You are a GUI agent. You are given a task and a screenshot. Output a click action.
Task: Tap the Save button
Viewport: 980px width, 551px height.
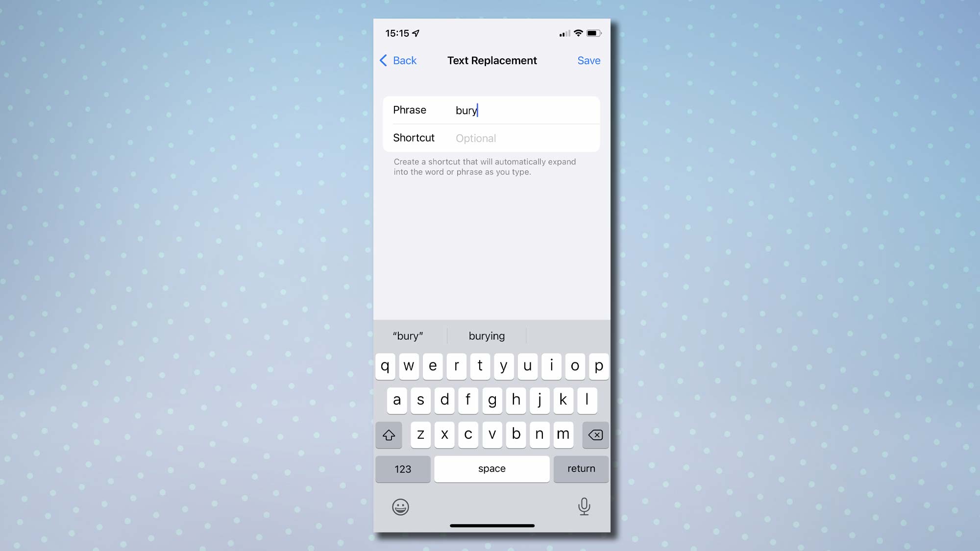(x=589, y=61)
